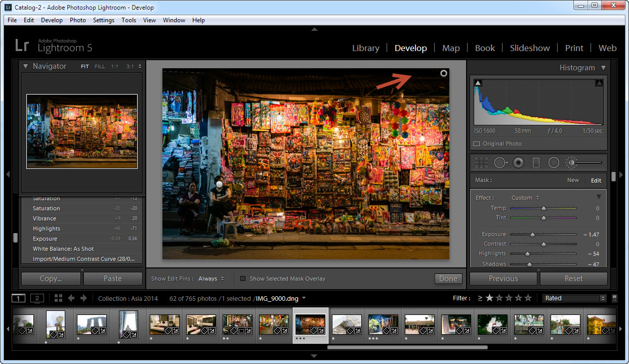
Task: Activate the Red Eye Correction tool
Action: [x=518, y=162]
